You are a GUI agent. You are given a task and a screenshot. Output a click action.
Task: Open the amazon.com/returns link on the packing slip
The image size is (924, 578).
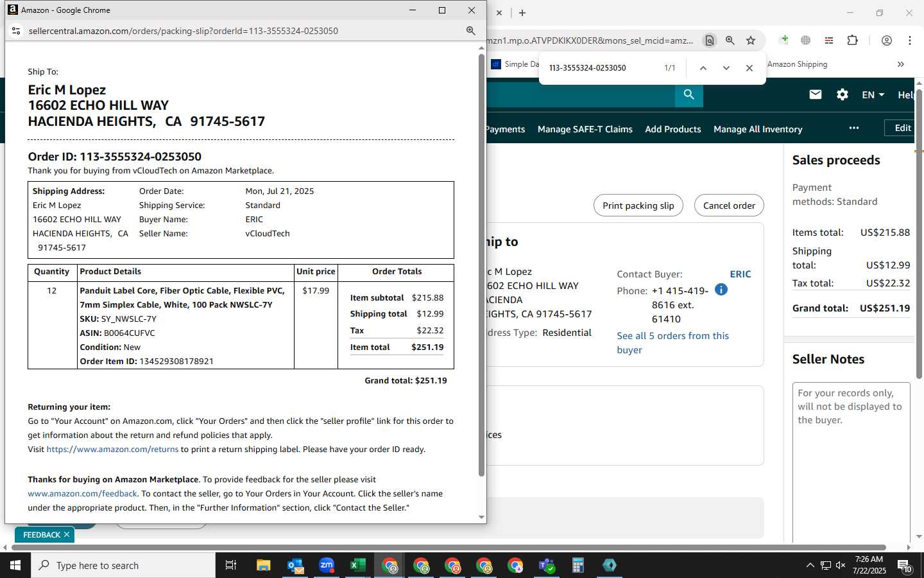pos(112,450)
